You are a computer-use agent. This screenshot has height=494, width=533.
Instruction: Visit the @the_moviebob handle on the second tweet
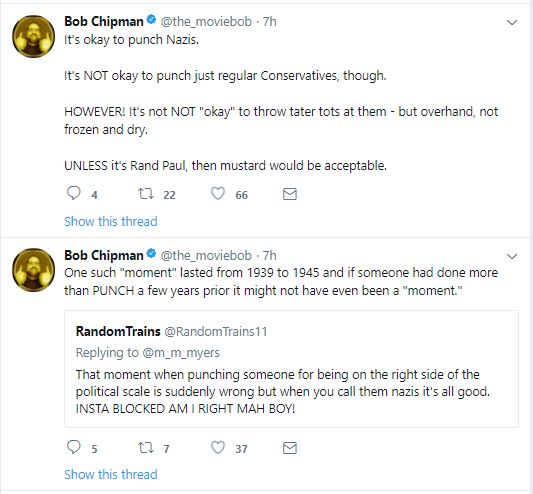(x=206, y=255)
